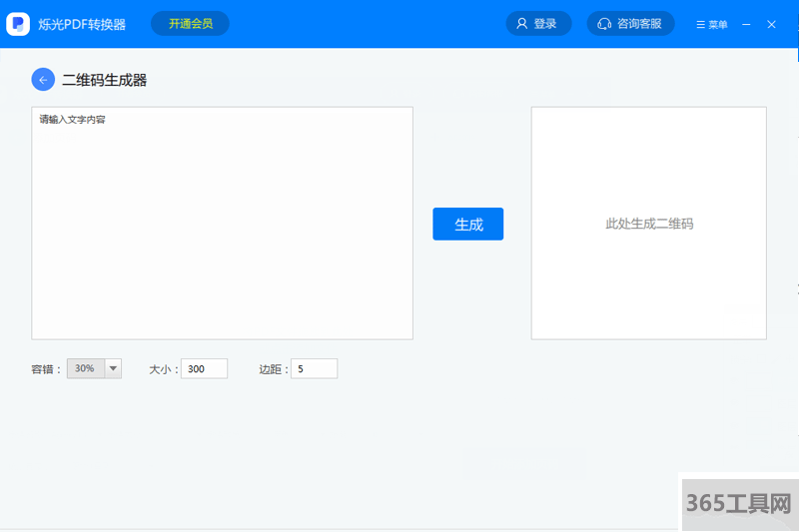Close the PDF converter window
Viewport: 799px width, 532px height.
pyautogui.click(x=771, y=24)
